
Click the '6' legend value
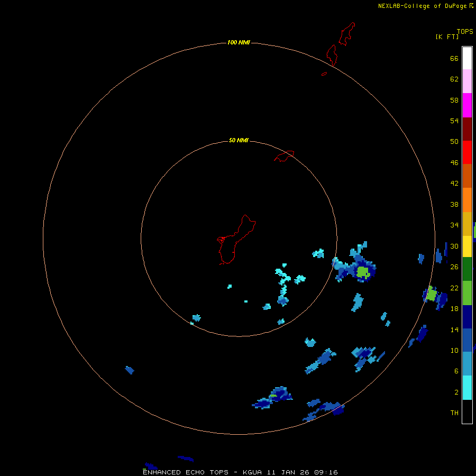coord(456,371)
